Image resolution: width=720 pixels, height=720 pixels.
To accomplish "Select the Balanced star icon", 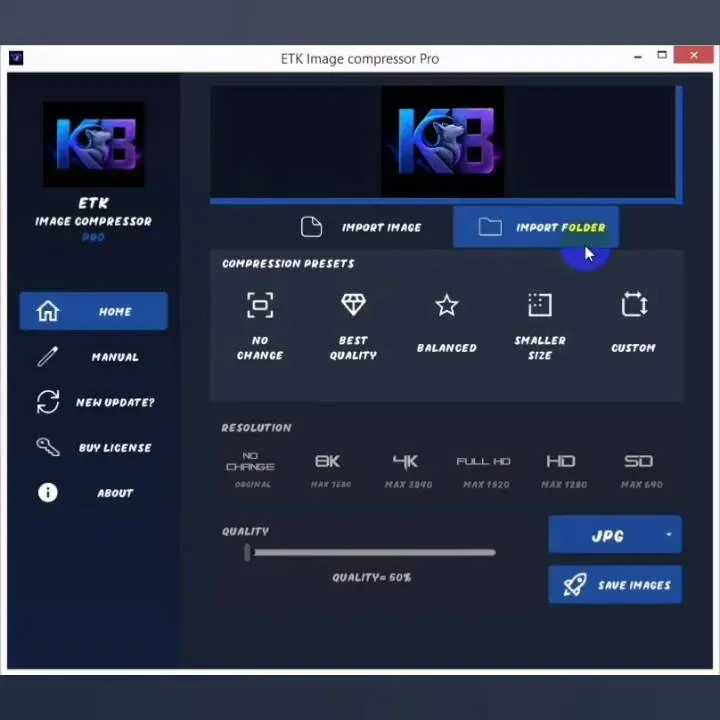I will tap(446, 305).
